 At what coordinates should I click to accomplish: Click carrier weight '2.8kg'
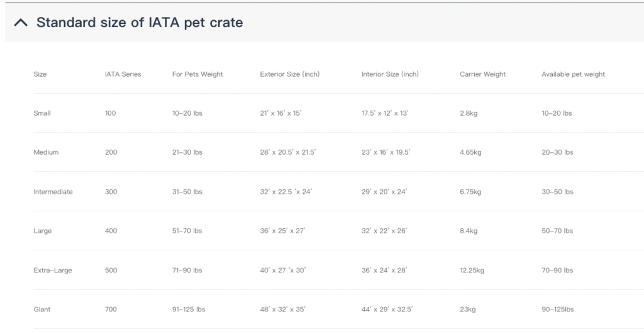(x=469, y=113)
